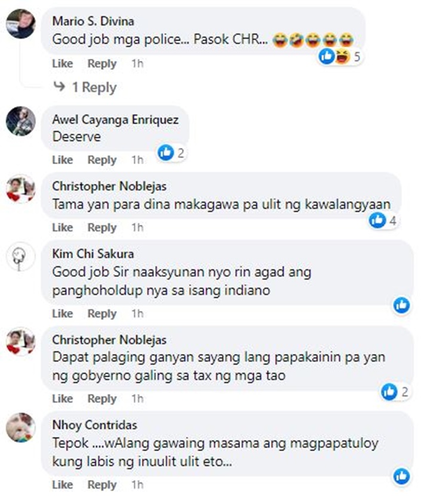Like the 'Dapat palaging ganyan' comment
The width and height of the screenshot is (448, 496).
(62, 399)
